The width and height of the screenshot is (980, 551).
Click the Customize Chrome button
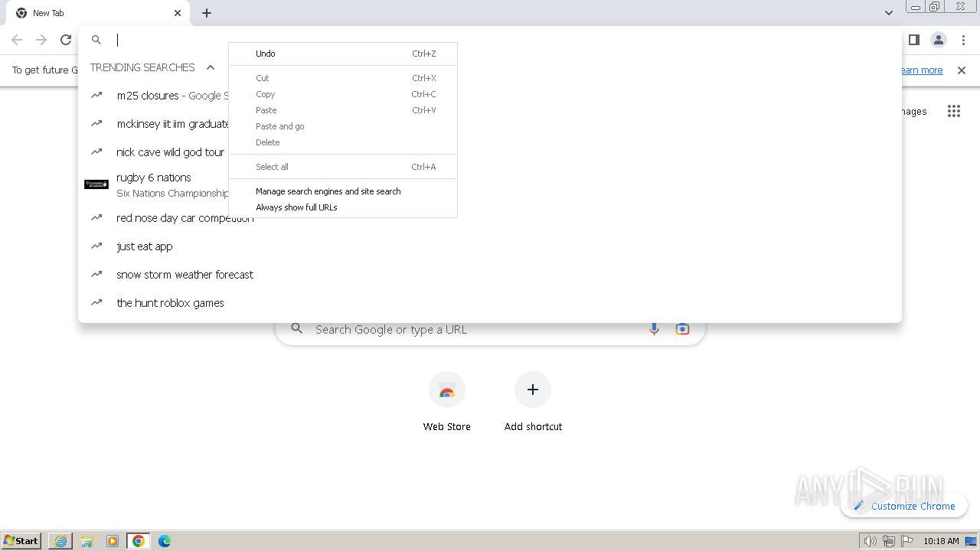904,506
